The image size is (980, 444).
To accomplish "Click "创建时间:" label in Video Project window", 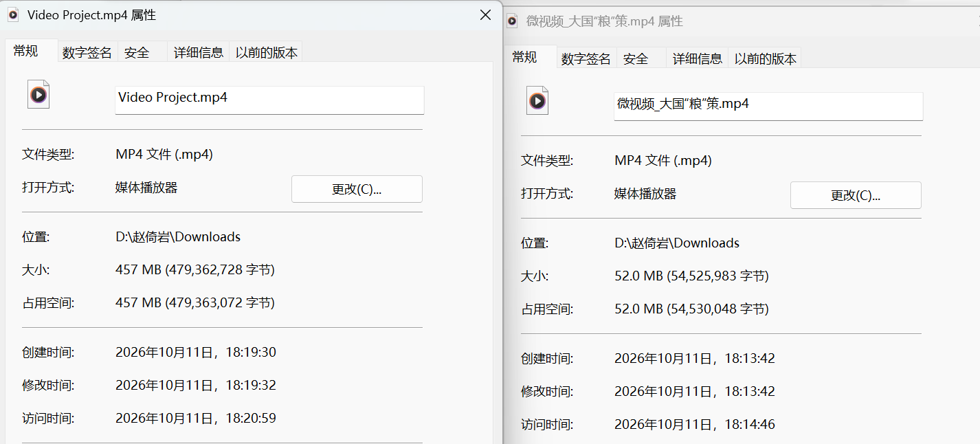I will click(x=48, y=353).
